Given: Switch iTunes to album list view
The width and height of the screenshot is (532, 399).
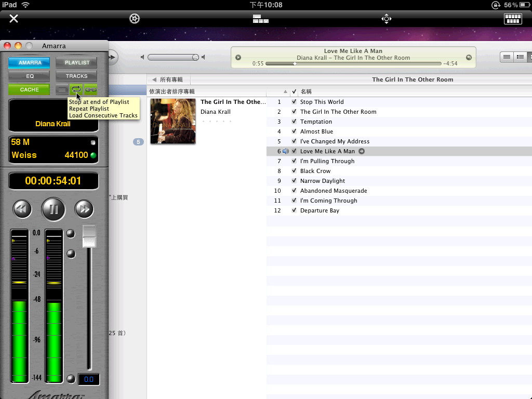Looking at the screenshot, I should 520,57.
